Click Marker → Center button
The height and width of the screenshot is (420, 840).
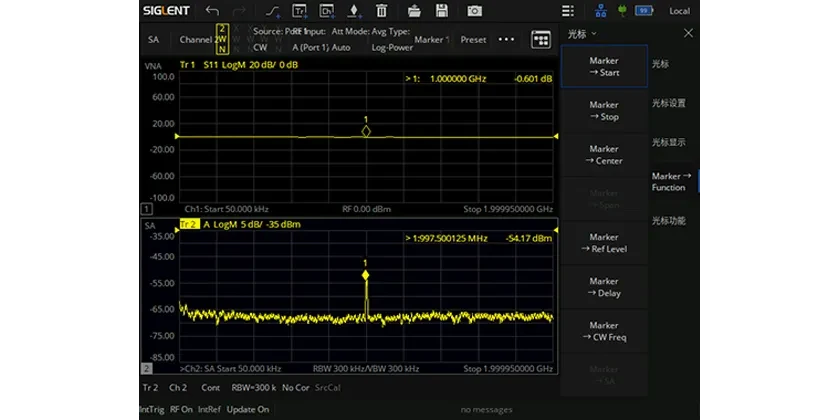[x=604, y=155]
